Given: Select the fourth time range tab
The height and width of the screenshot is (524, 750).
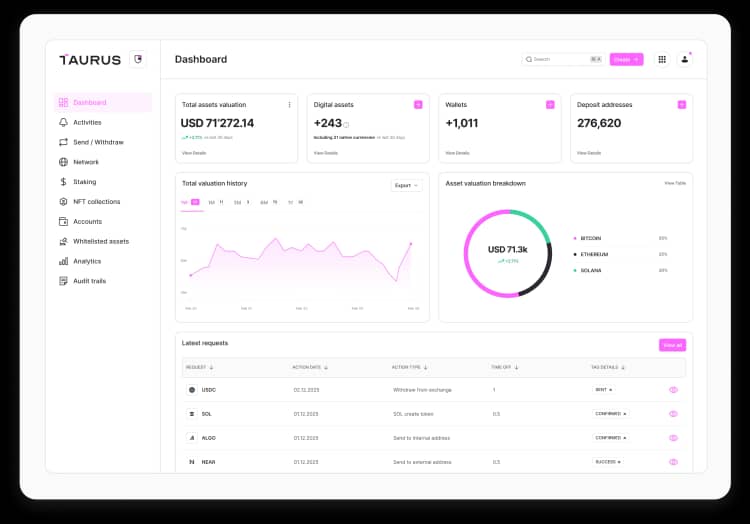Looking at the screenshot, I should pyautogui.click(x=268, y=202).
